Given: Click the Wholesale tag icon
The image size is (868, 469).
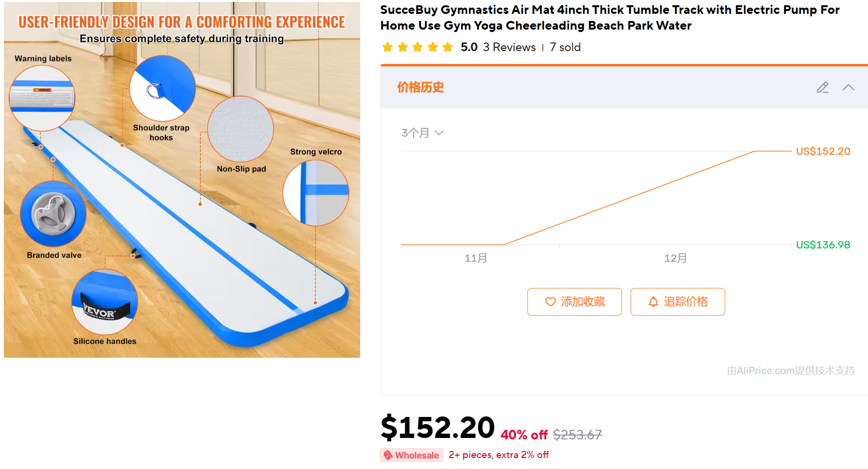Looking at the screenshot, I should coord(388,455).
